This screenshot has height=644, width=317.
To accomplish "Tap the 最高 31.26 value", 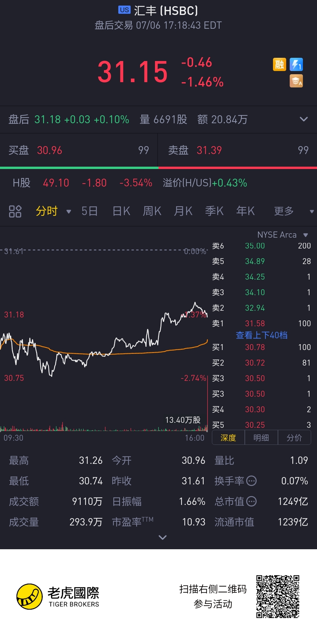I will point(91,460).
